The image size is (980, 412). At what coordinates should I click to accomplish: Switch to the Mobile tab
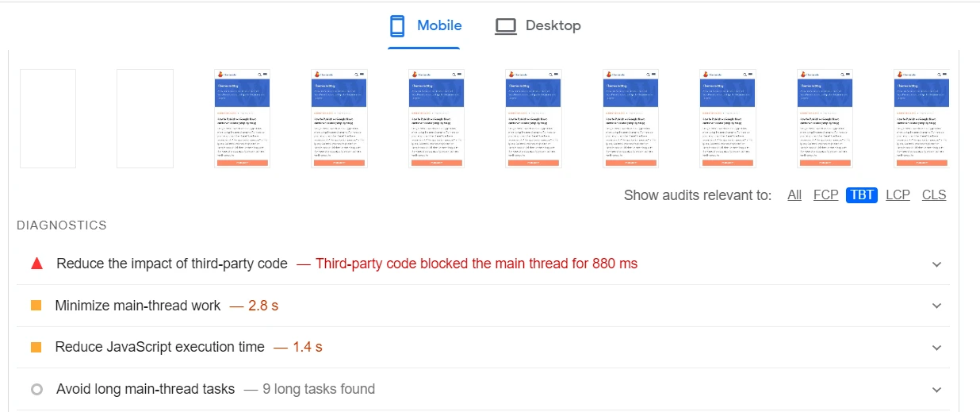(x=424, y=26)
